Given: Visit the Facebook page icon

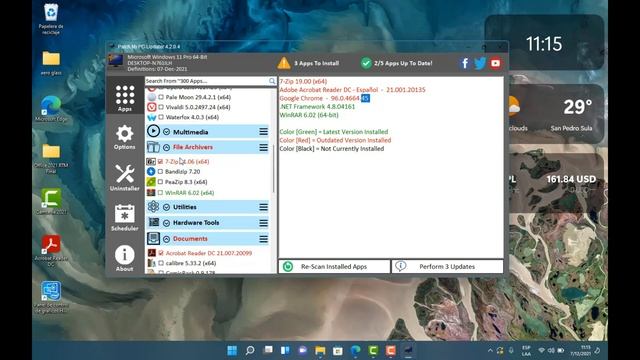Looking at the screenshot, I should [x=464, y=63].
